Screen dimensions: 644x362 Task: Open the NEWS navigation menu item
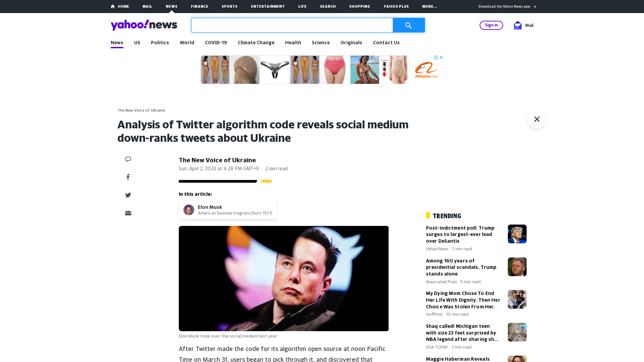pyautogui.click(x=171, y=6)
